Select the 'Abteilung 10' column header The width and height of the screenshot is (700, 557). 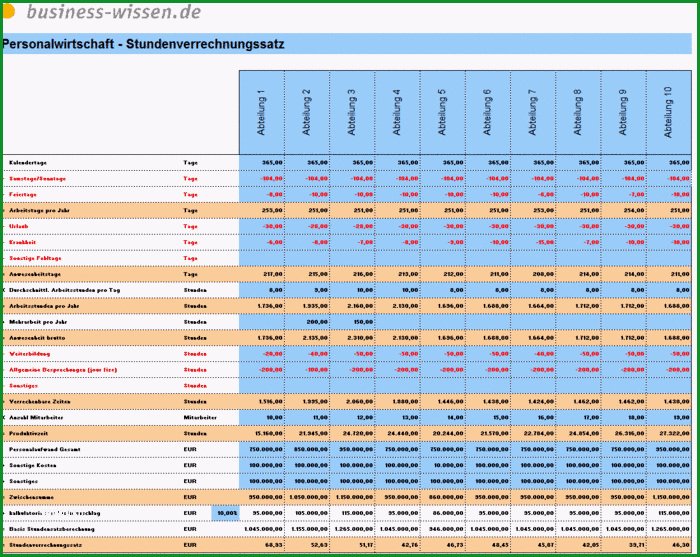pos(669,112)
